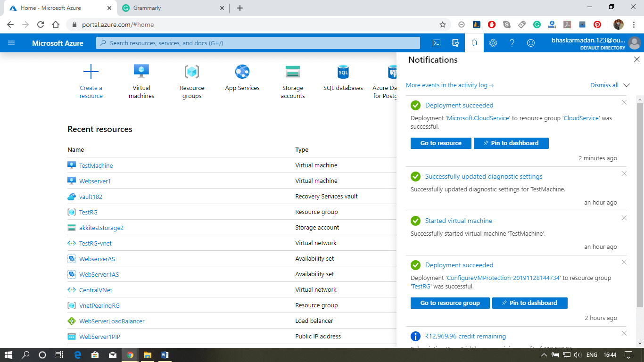This screenshot has height=362, width=644.
Task: Open portal Settings gear icon
Action: click(x=493, y=43)
